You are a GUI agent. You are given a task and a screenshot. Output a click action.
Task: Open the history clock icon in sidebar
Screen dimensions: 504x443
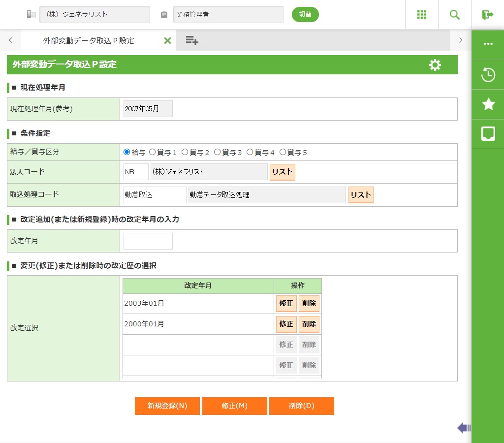point(488,75)
